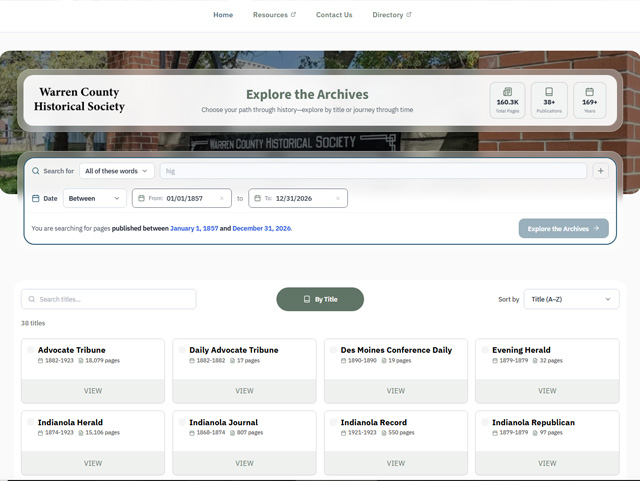Open the 'All of these words' dropdown

[117, 171]
